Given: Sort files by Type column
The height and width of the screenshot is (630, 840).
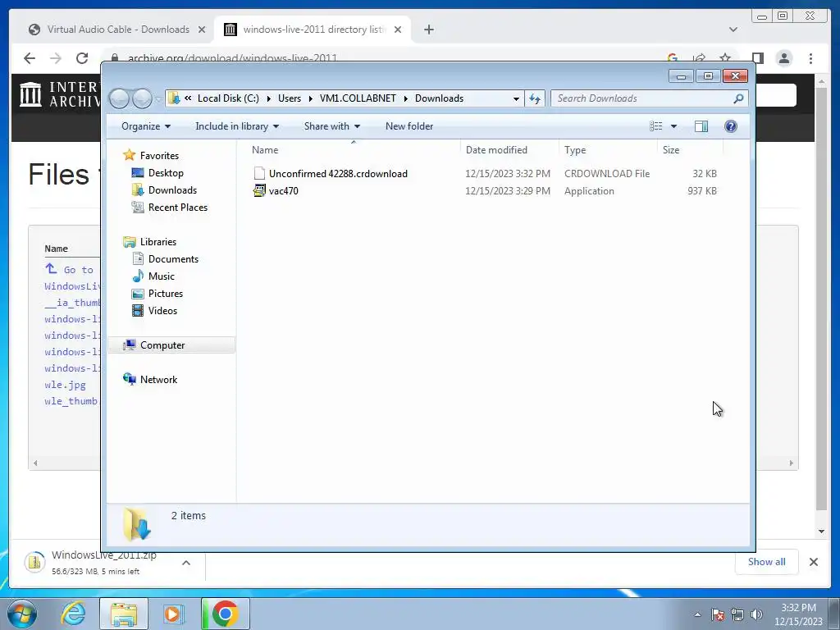Looking at the screenshot, I should click(608, 150).
